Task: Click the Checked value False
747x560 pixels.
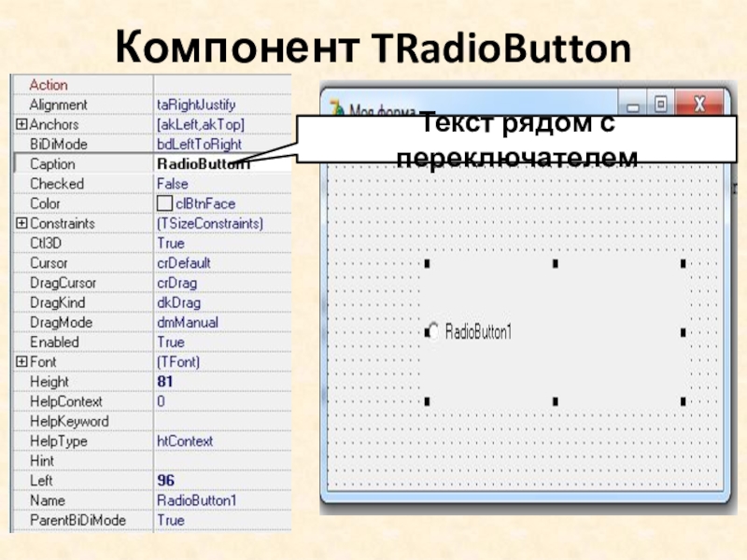Action: tap(173, 184)
